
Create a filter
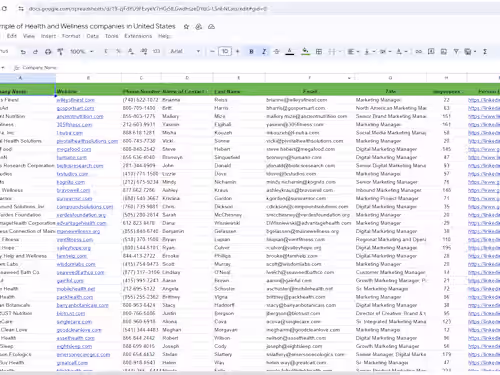coord(456,51)
